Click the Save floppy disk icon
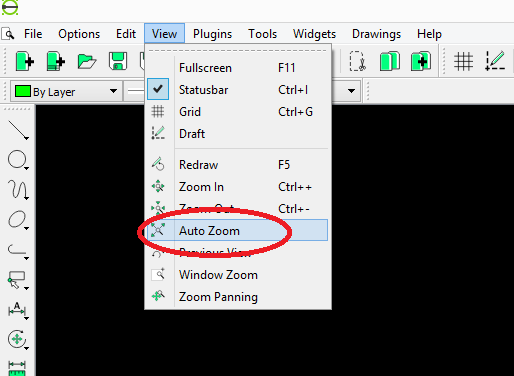514x376 pixels. coord(118,61)
